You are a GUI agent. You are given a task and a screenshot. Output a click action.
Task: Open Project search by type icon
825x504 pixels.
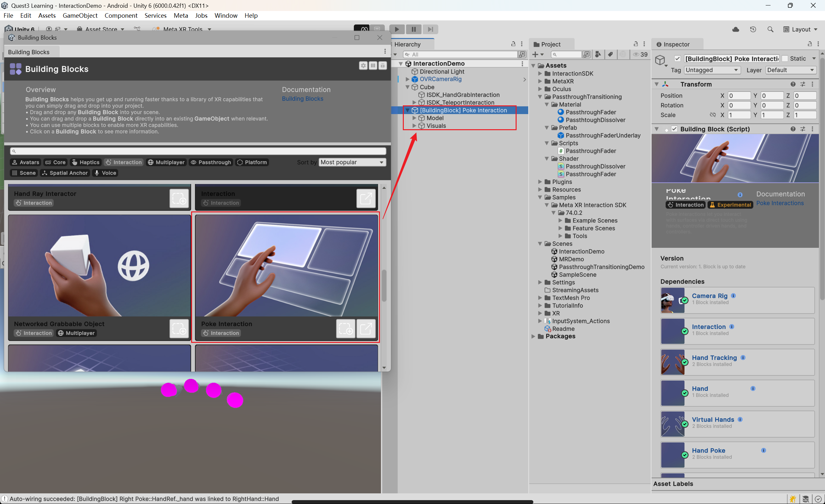click(598, 54)
